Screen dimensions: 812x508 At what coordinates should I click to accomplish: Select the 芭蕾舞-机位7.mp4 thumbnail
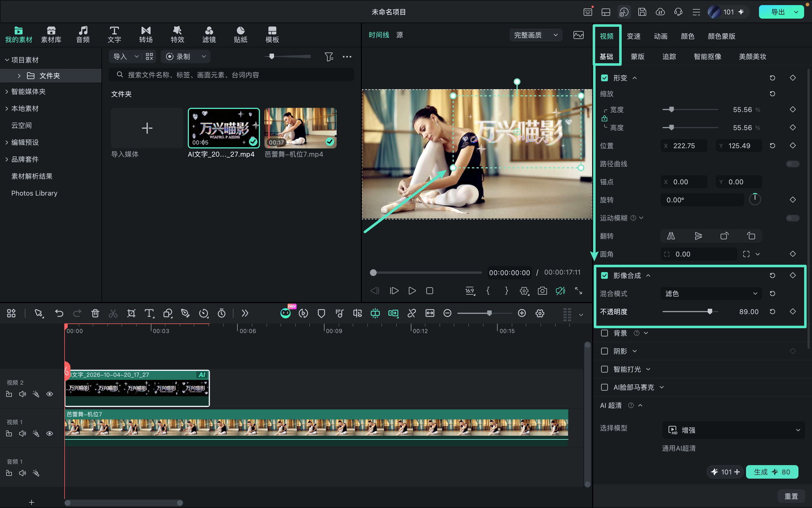[x=300, y=128]
